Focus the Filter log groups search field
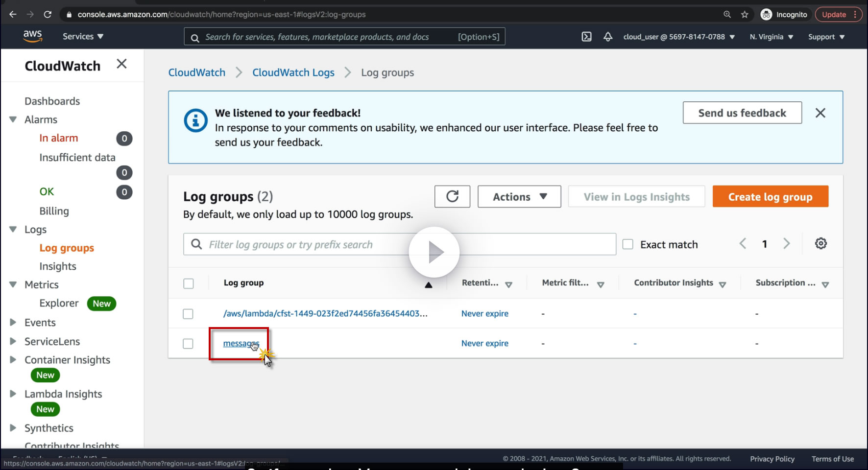Image resolution: width=868 pixels, height=470 pixels. pyautogui.click(x=400, y=244)
